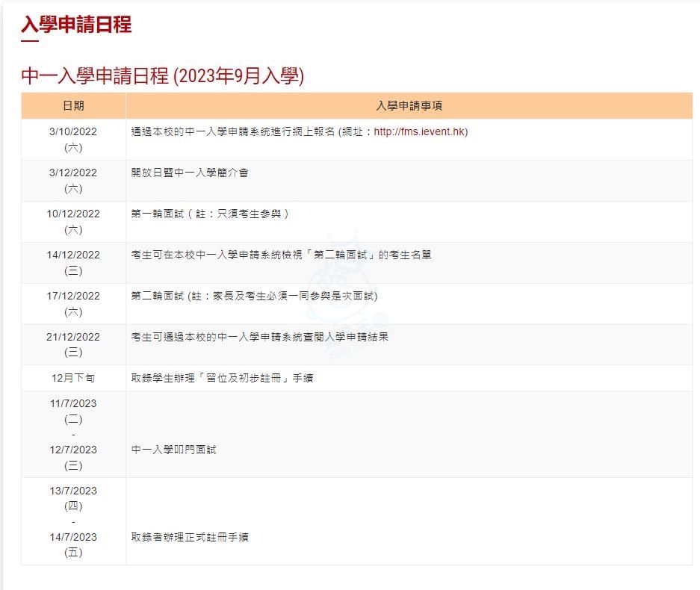Select the 3/10/2022 date cell

[x=73, y=131]
